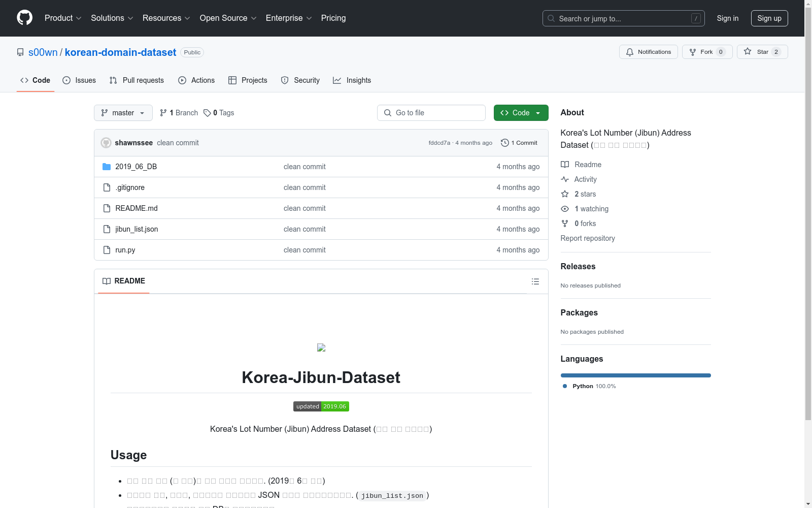Open the s00wn owner profile link
The image size is (812, 508).
[43, 52]
